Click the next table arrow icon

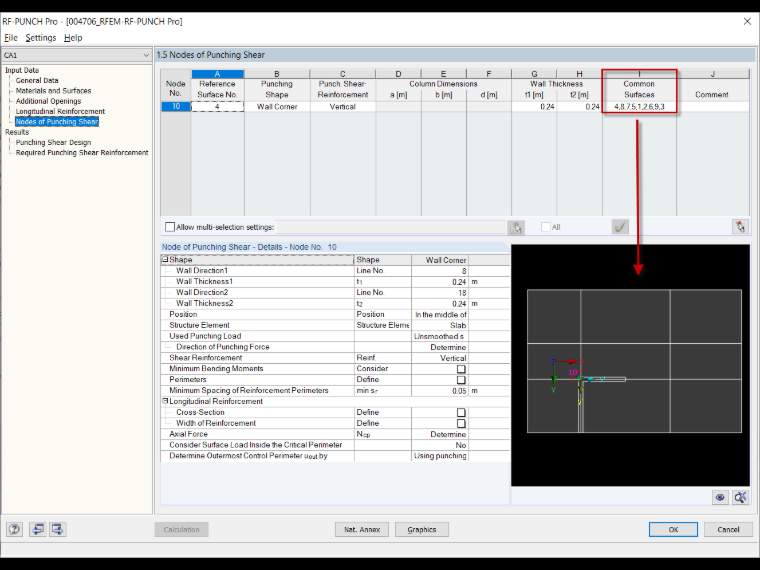click(57, 529)
